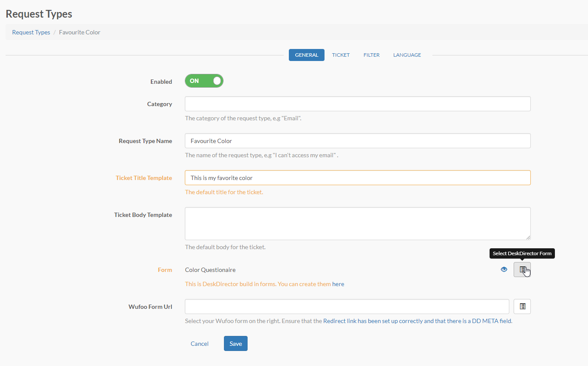Click the 'Form' field label

pos(165,270)
